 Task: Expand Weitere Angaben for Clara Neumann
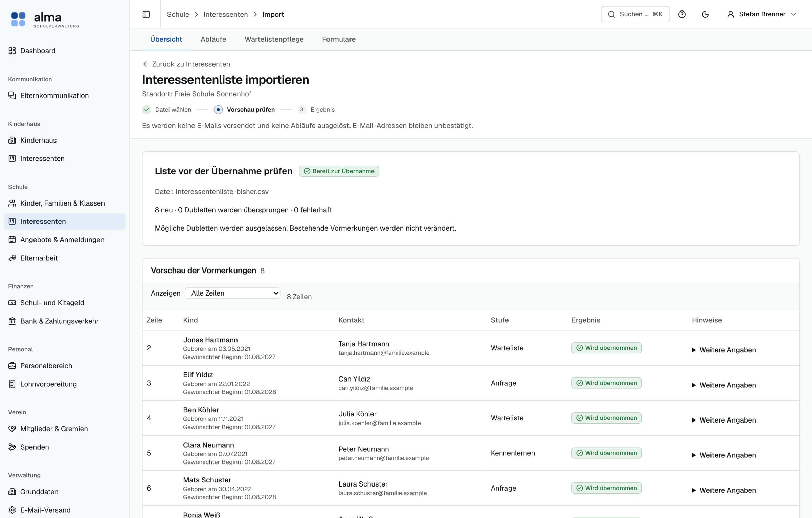pyautogui.click(x=724, y=455)
